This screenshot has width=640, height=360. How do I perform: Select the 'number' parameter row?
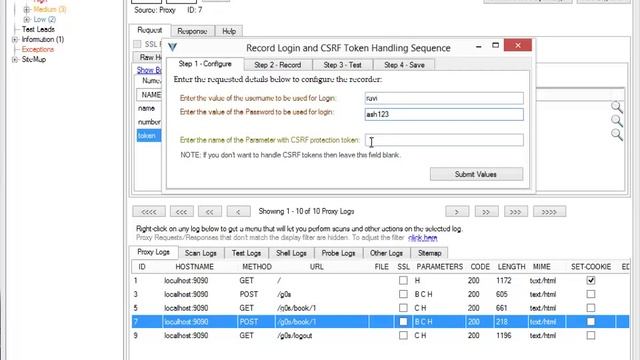tap(149, 122)
